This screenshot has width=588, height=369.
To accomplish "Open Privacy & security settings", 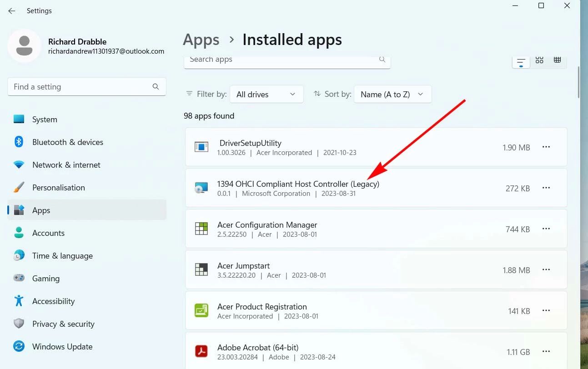I will click(87, 324).
